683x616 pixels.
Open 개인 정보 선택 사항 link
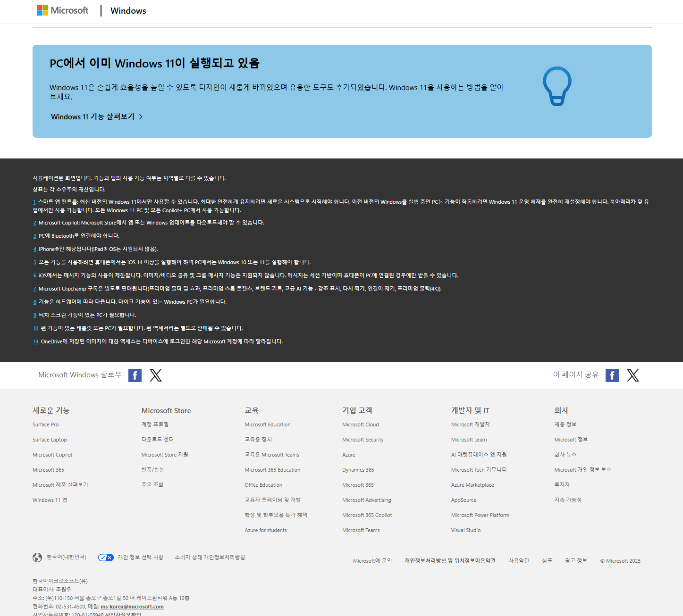click(x=141, y=558)
